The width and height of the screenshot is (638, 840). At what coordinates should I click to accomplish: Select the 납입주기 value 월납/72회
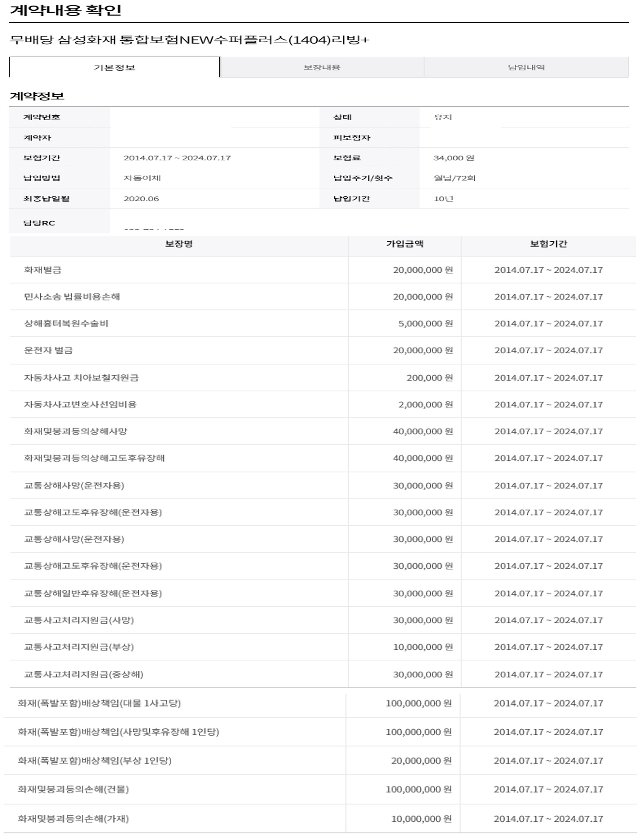[x=455, y=178]
